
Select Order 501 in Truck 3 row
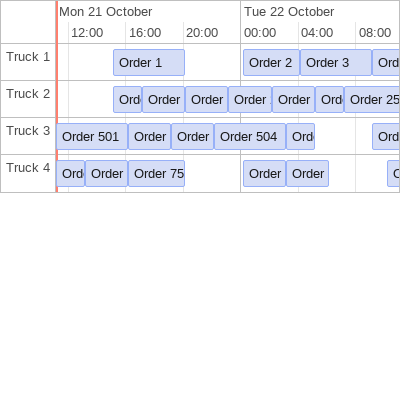pos(92,137)
